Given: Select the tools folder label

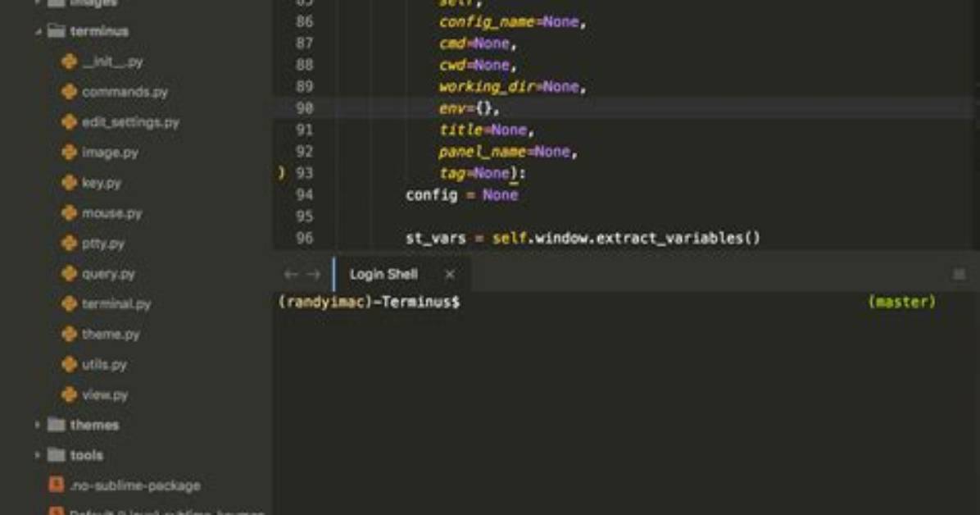Looking at the screenshot, I should [x=86, y=455].
